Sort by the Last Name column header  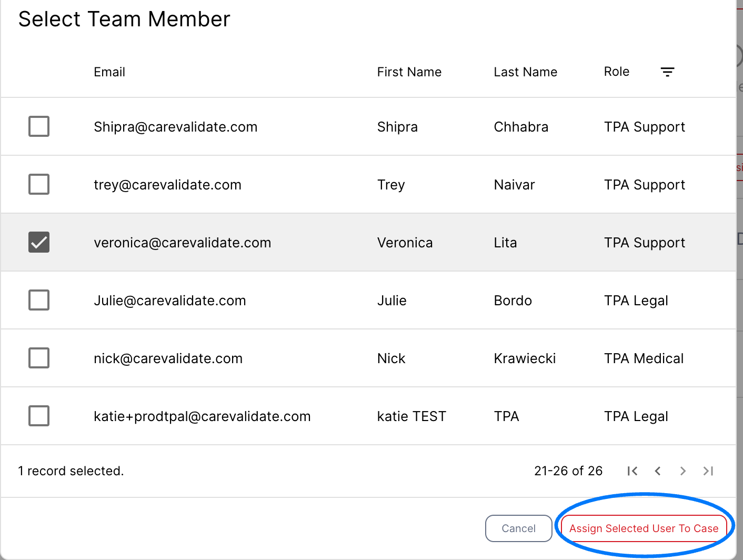(x=526, y=72)
